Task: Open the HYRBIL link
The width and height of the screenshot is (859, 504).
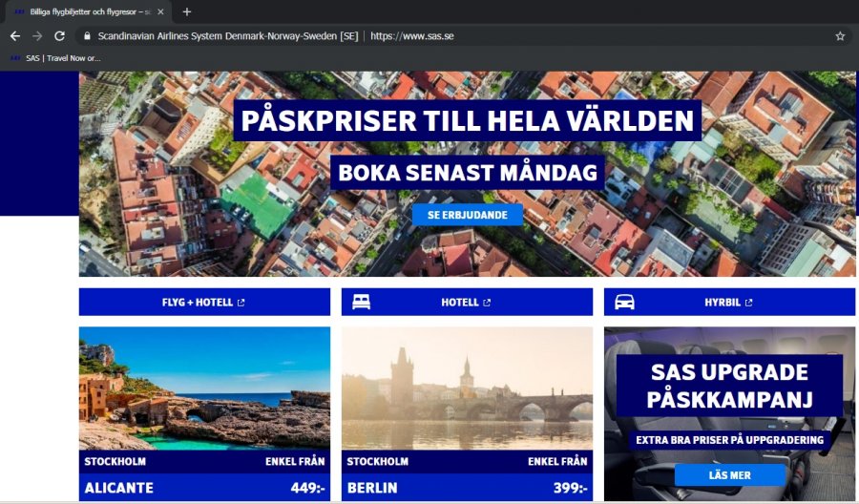Action: pos(729,302)
